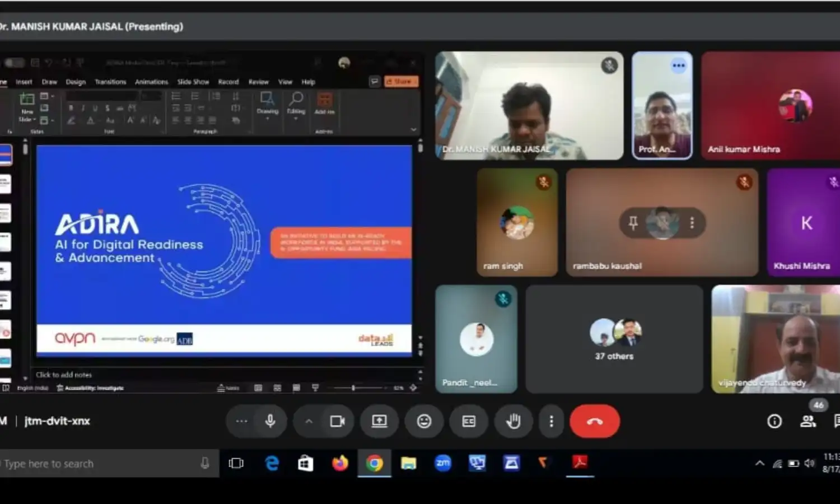Expand the Drawing dropdown in ribbon

[268, 106]
